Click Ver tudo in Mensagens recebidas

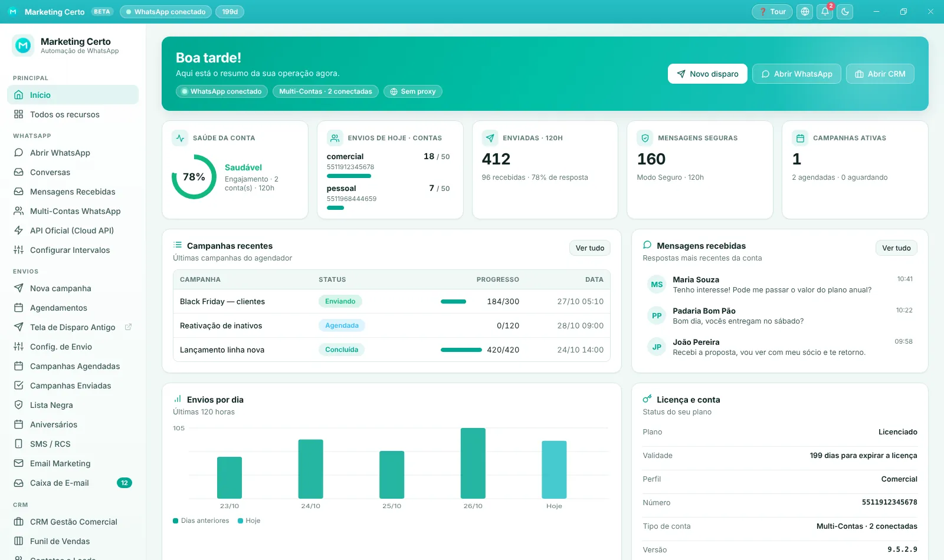point(896,248)
